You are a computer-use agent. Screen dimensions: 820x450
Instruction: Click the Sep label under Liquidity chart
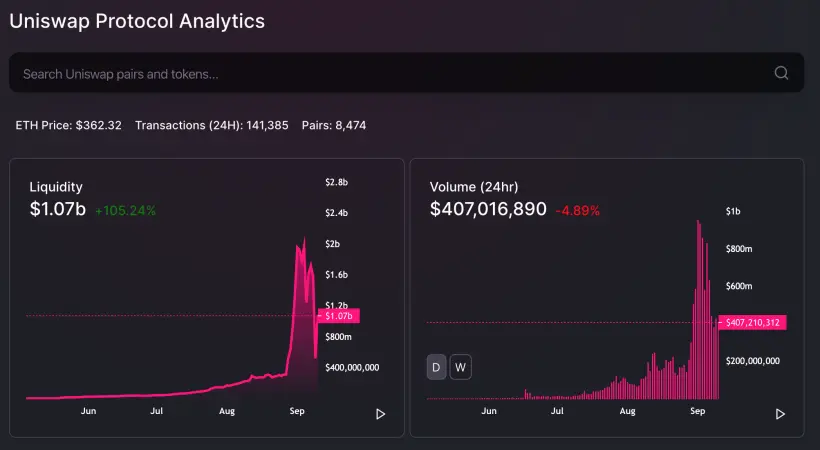point(297,411)
